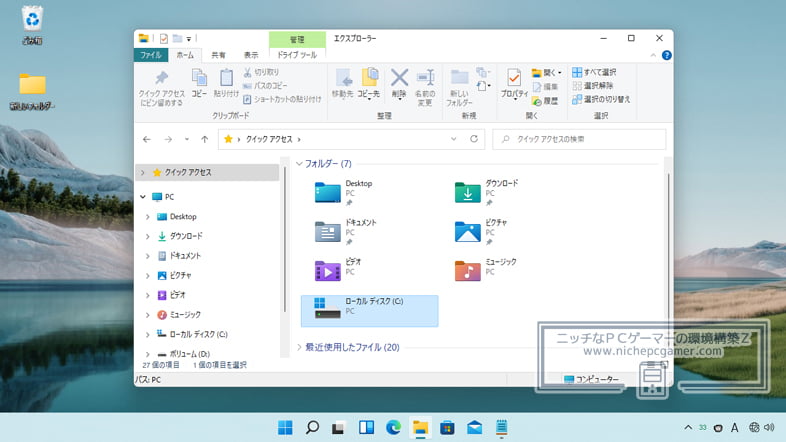
Task: Select Local Disk (C:) in tree
Action: click(x=192, y=334)
